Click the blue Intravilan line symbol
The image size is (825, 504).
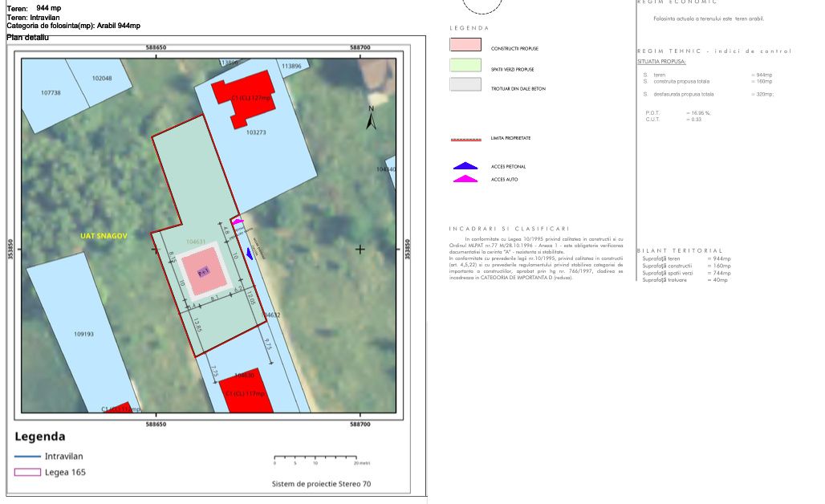tap(27, 456)
